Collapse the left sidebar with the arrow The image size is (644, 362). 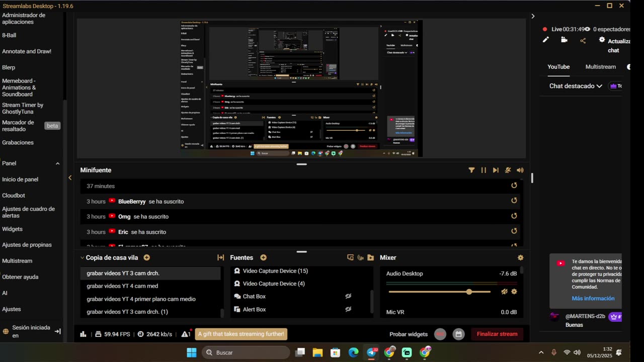tap(70, 177)
